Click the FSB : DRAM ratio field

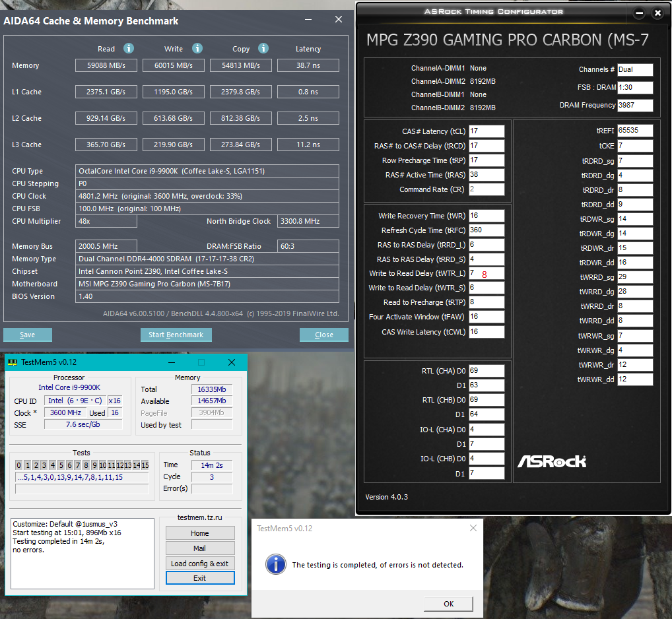click(635, 87)
